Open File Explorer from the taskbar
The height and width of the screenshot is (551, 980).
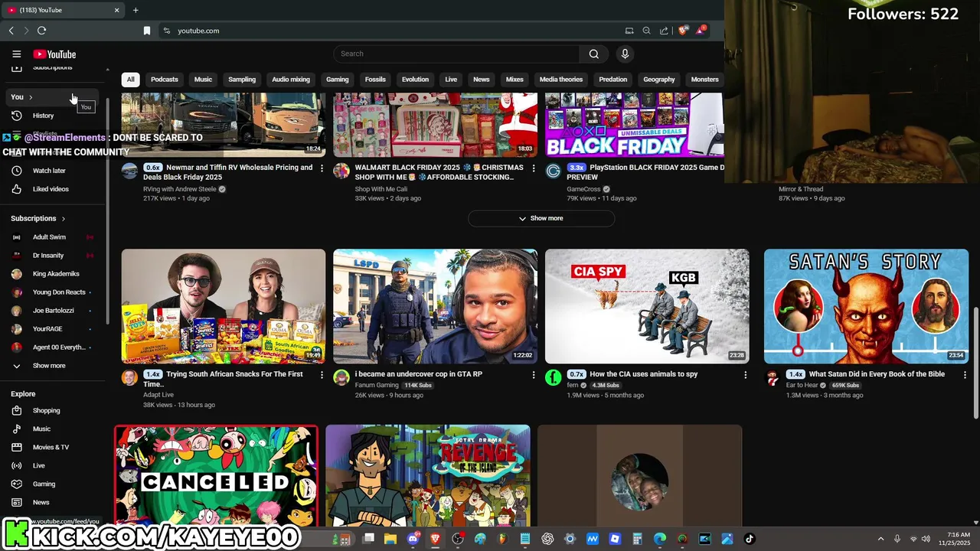click(x=390, y=539)
